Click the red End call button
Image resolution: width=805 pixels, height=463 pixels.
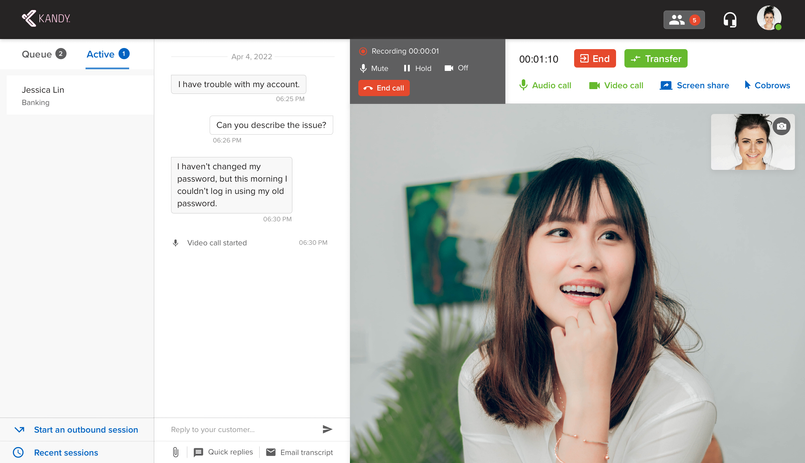(384, 88)
